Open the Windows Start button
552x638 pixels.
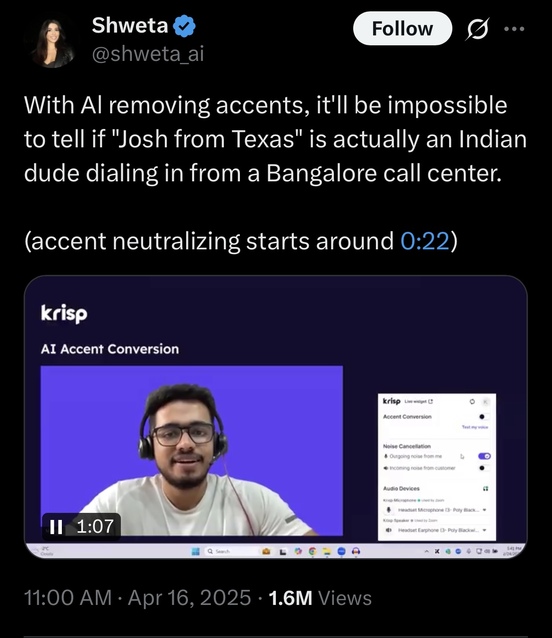(x=195, y=551)
